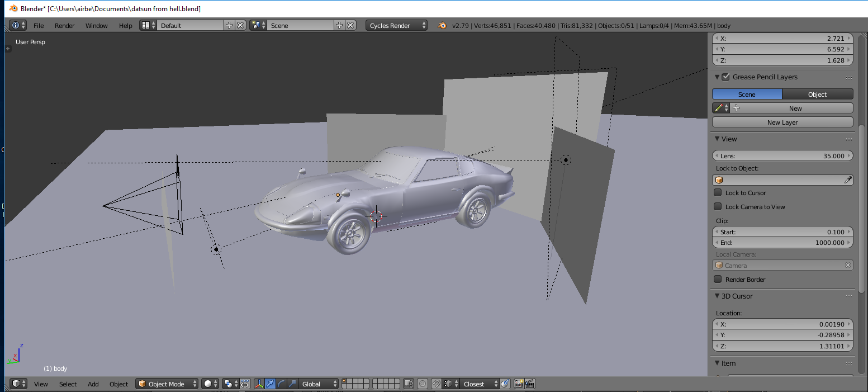Enable the Lock to Cursor checkbox
The width and height of the screenshot is (868, 392).
point(718,192)
